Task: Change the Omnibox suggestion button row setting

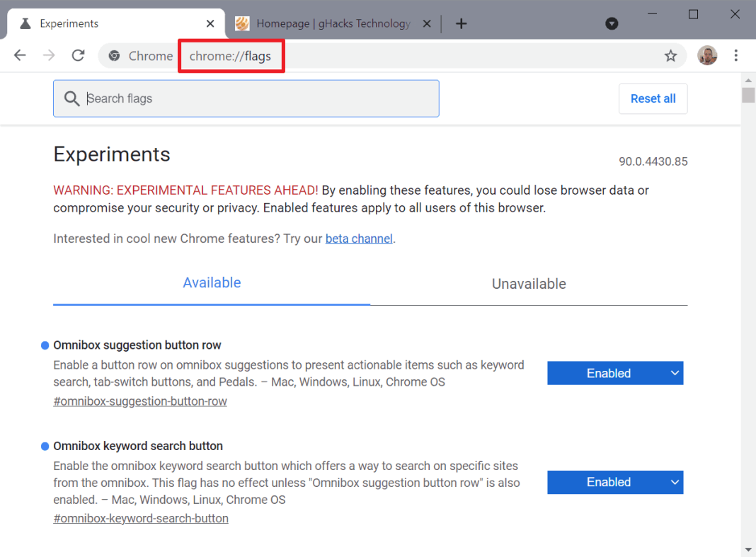Action: pyautogui.click(x=614, y=373)
